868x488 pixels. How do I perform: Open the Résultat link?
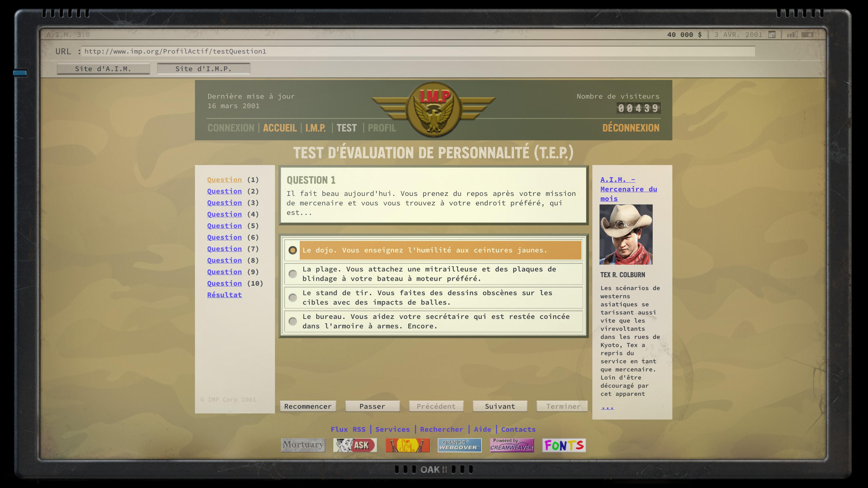(224, 295)
